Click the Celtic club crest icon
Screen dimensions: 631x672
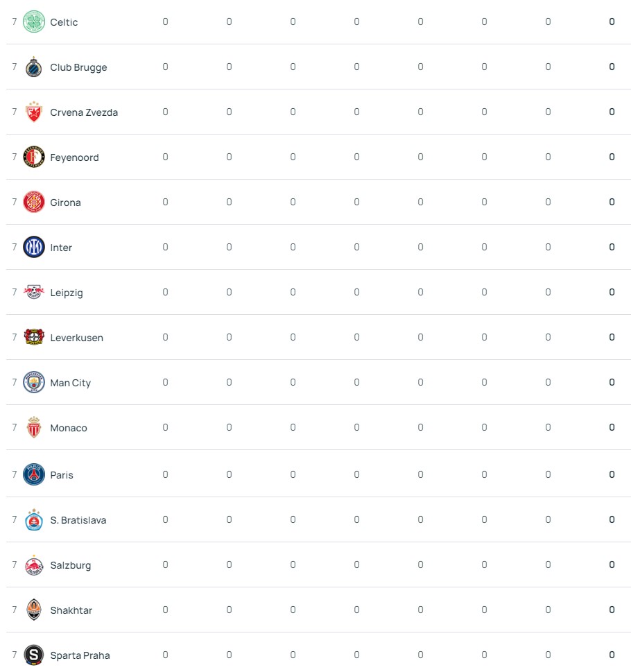[34, 22]
